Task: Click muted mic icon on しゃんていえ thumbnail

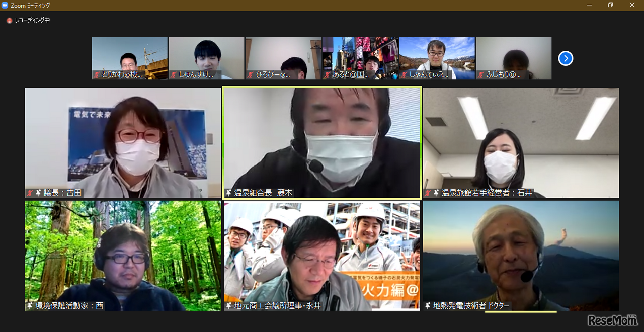Action: point(404,75)
